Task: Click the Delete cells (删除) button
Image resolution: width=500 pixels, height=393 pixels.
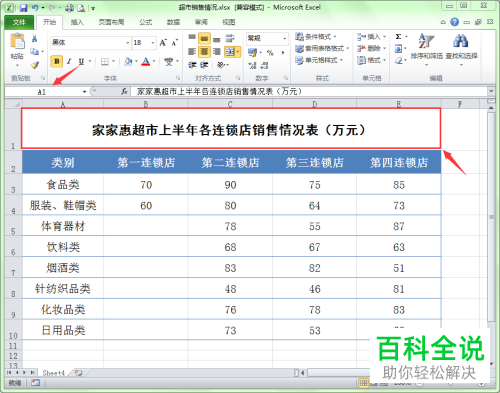Action: click(x=371, y=49)
